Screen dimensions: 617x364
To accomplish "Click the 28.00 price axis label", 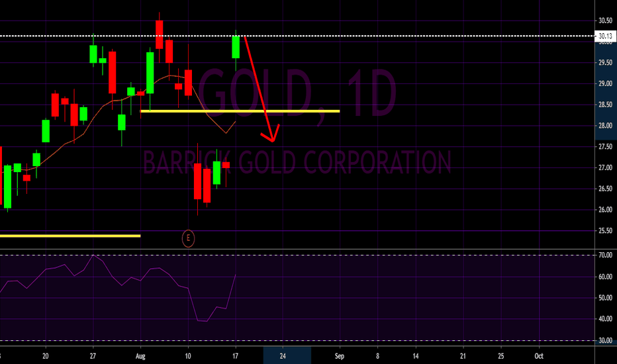I will tap(605, 126).
